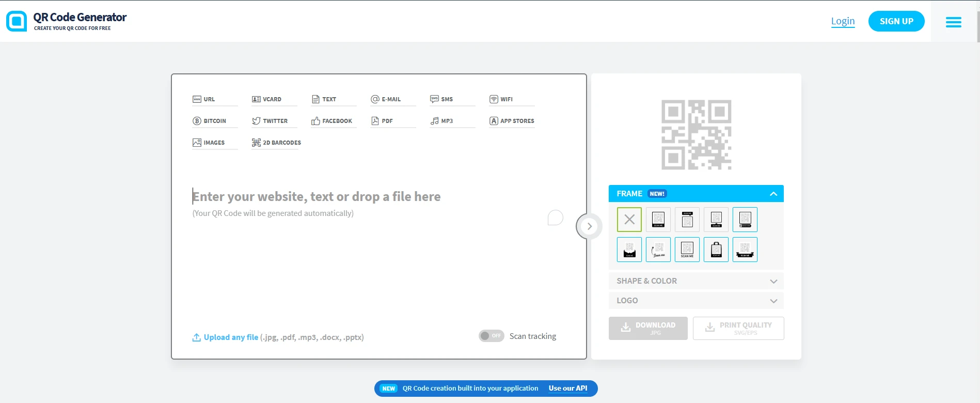Screen dimensions: 980x403
Task: Click the QR Code Generator logo
Action: [67, 21]
